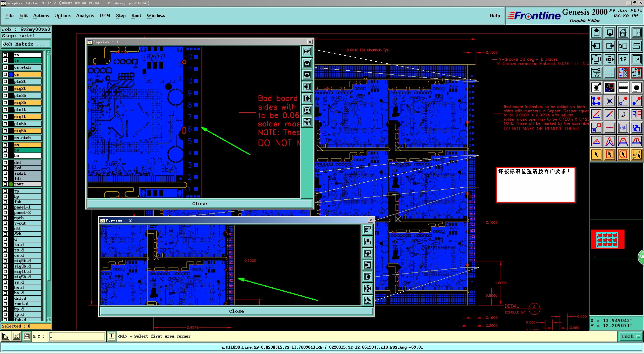Close Popview 2 with title-bar X

point(371,220)
